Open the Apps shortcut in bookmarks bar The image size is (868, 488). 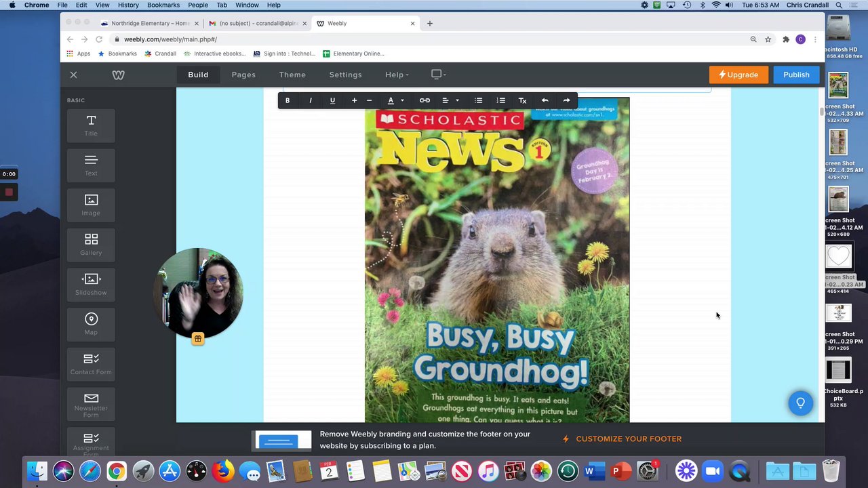[78, 54]
